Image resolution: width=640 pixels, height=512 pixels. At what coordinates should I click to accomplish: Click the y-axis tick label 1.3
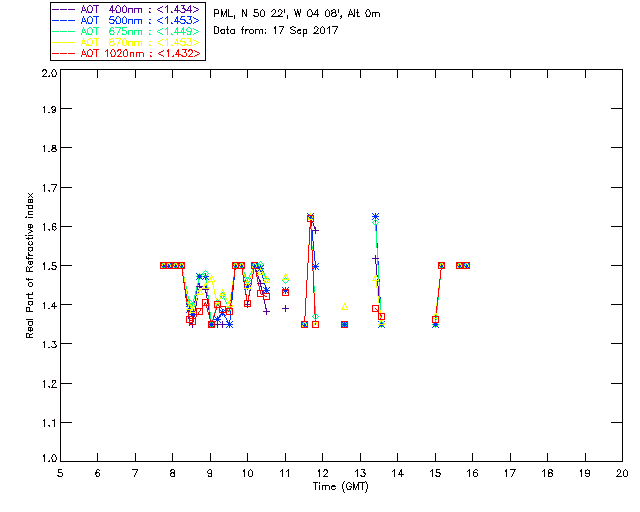point(49,345)
